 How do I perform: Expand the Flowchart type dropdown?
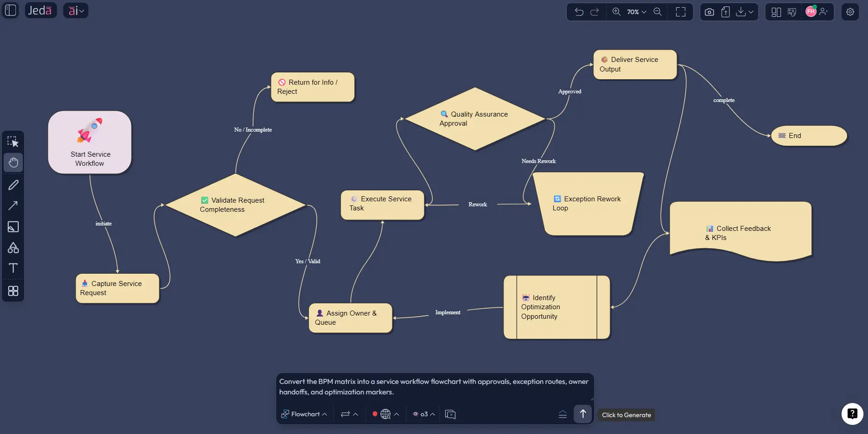point(304,414)
